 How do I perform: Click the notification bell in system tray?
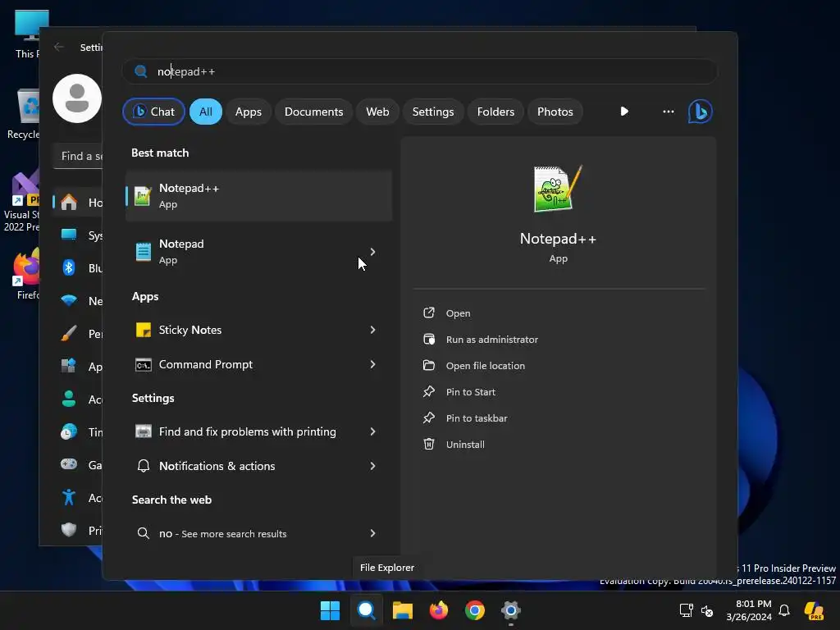point(784,610)
